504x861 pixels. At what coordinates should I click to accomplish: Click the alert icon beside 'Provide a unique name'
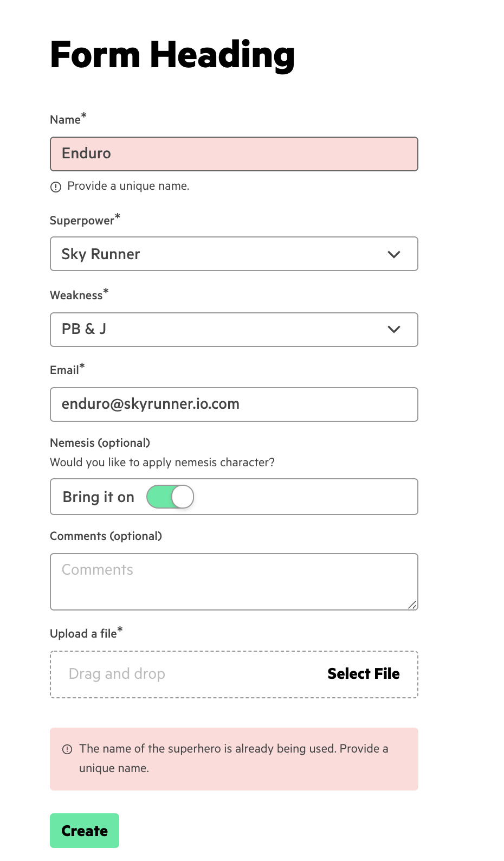point(56,187)
